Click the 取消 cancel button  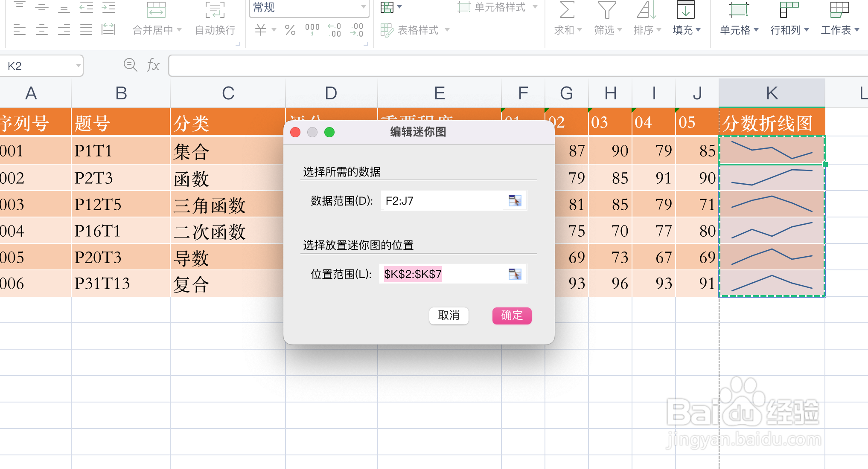tap(449, 316)
